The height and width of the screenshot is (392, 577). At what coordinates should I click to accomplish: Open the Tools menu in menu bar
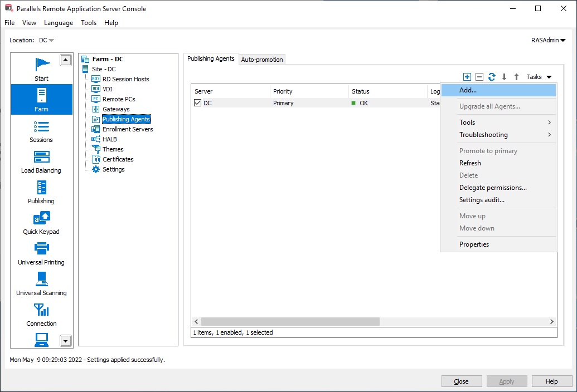point(89,23)
